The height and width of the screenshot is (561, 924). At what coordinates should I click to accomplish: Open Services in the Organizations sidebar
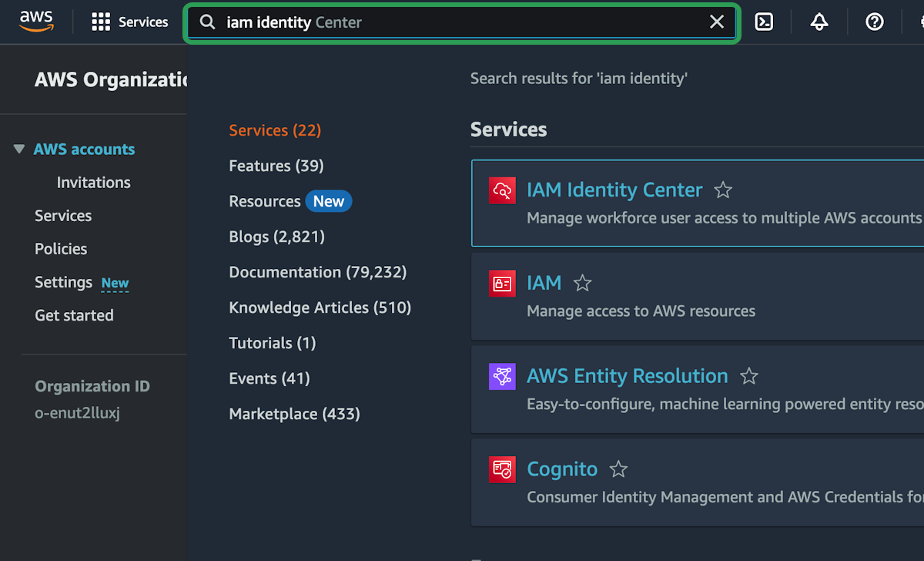tap(63, 216)
